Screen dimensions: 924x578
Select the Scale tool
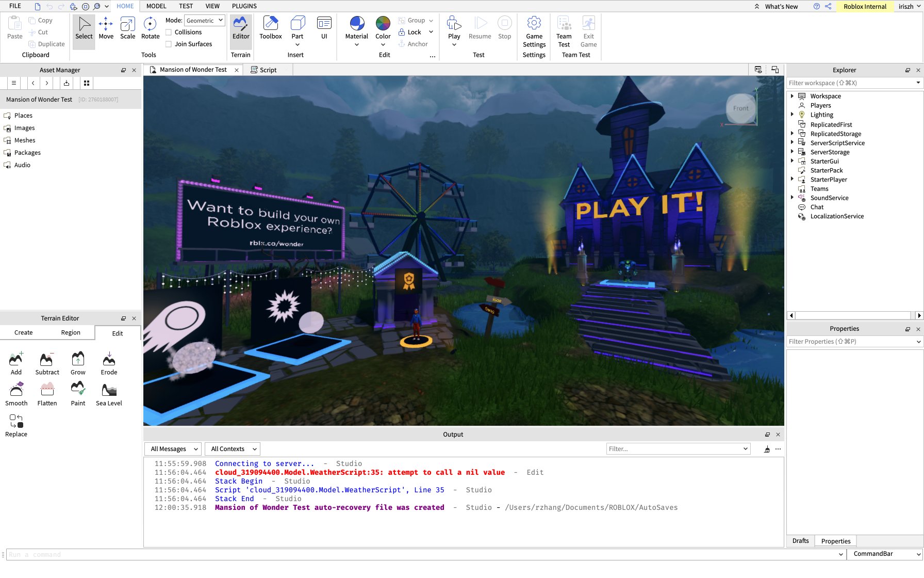point(127,28)
